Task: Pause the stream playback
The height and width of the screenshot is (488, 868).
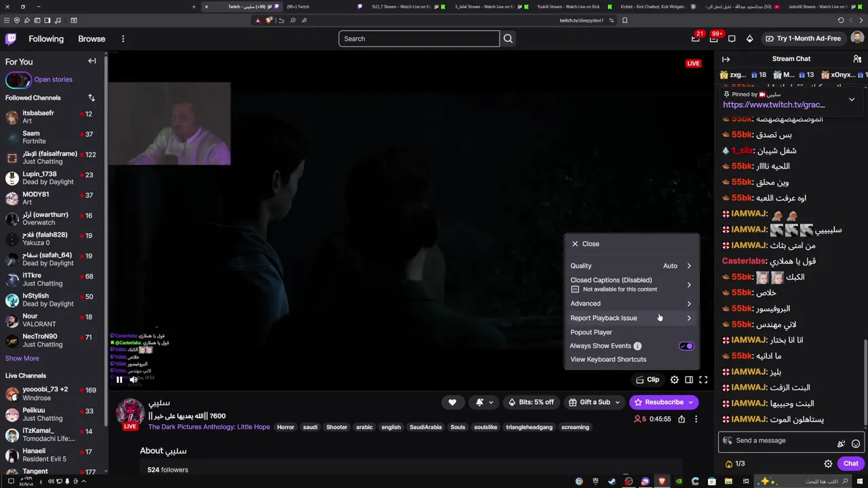Action: (119, 380)
